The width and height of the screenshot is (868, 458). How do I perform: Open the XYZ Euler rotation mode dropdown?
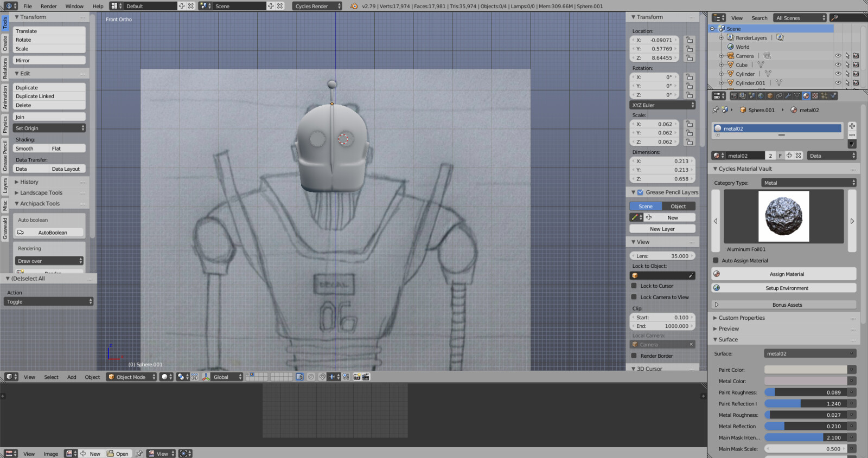[x=662, y=105]
